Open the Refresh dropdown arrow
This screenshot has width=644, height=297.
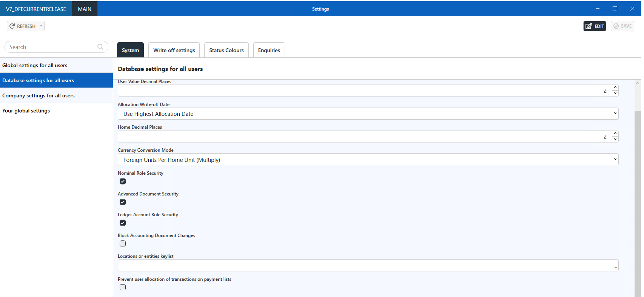[x=41, y=26]
